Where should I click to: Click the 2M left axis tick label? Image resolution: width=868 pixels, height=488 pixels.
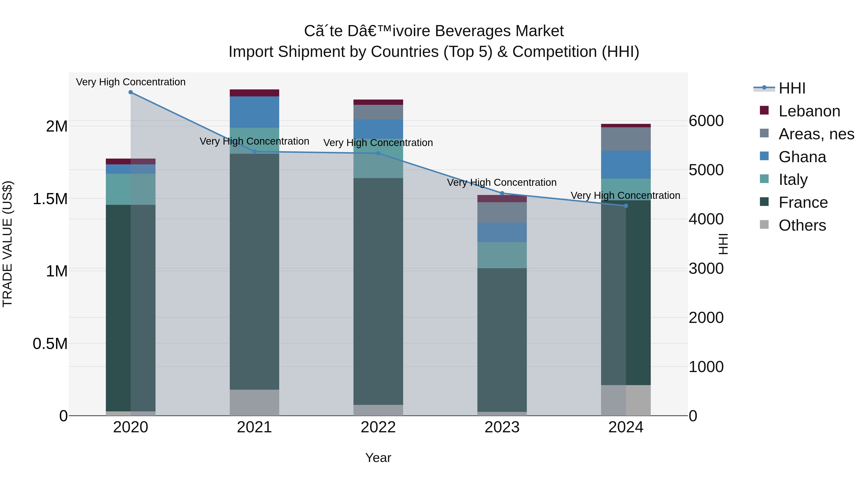[57, 127]
